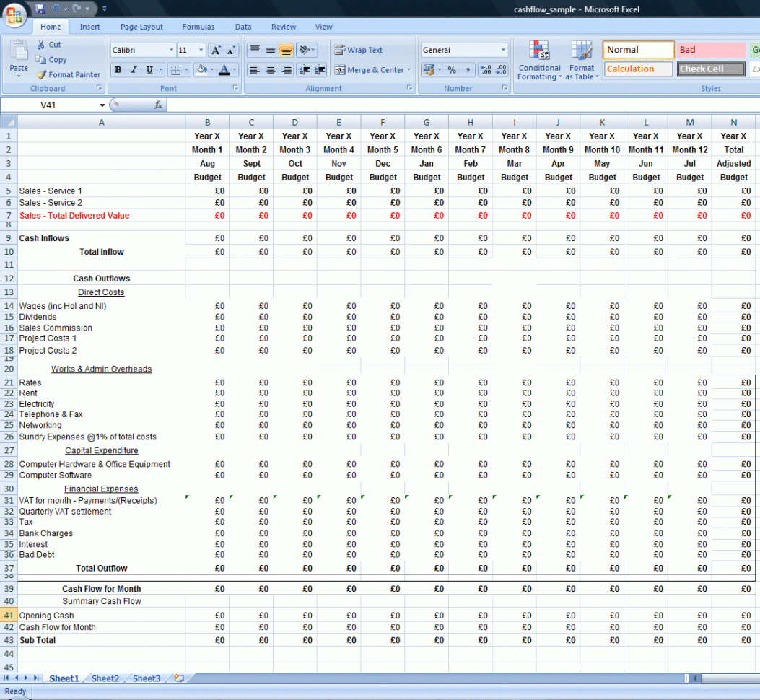Open the Format Painter tool
The image size is (760, 700).
coord(68,74)
